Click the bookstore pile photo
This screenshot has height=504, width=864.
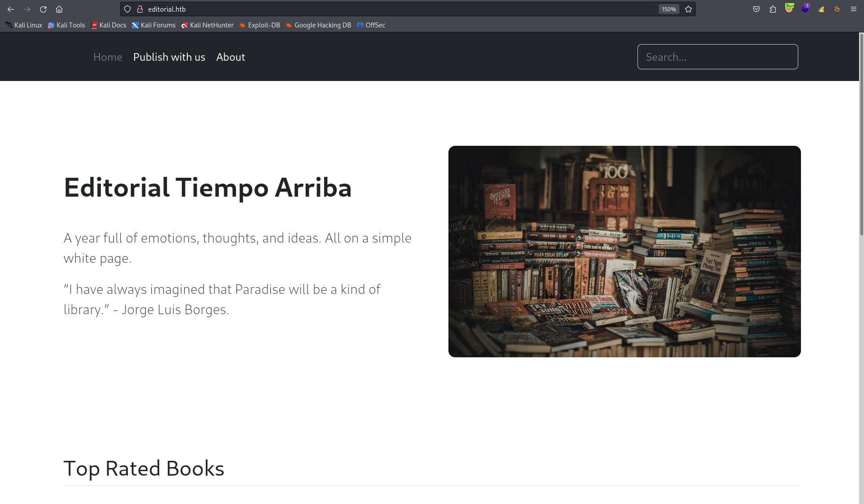[624, 252]
